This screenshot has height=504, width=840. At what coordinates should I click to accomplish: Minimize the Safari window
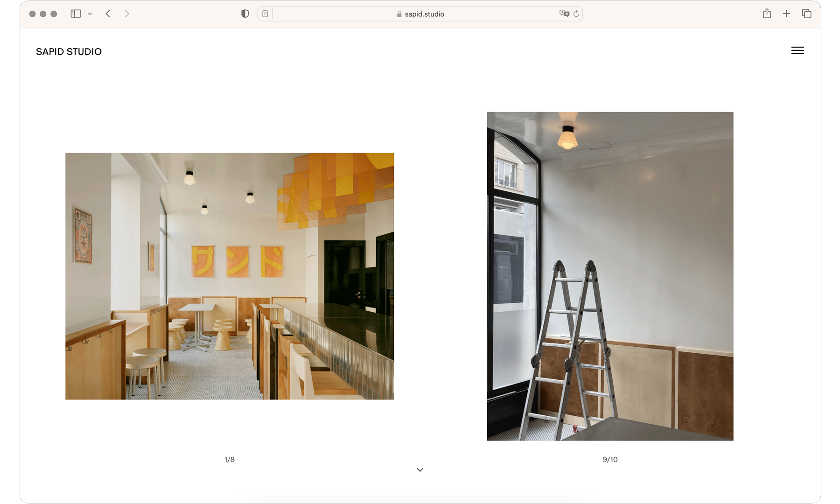(x=43, y=14)
